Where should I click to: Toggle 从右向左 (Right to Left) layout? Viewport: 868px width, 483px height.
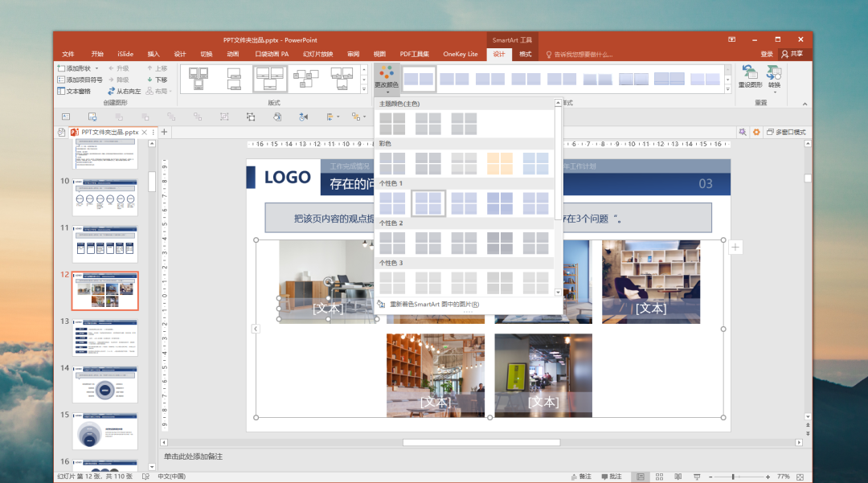click(124, 92)
